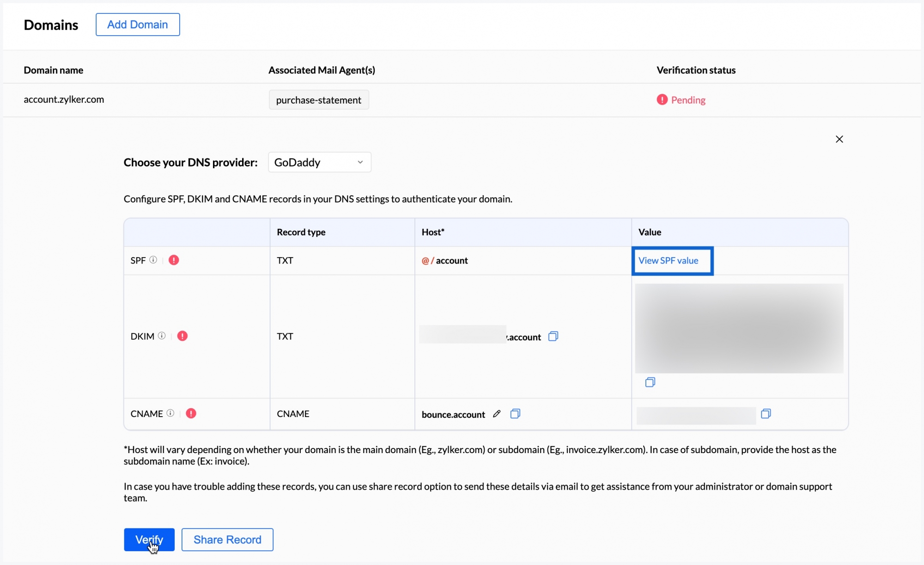This screenshot has height=565, width=924.
Task: Inspect the SPF error indicator
Action: pyautogui.click(x=173, y=260)
